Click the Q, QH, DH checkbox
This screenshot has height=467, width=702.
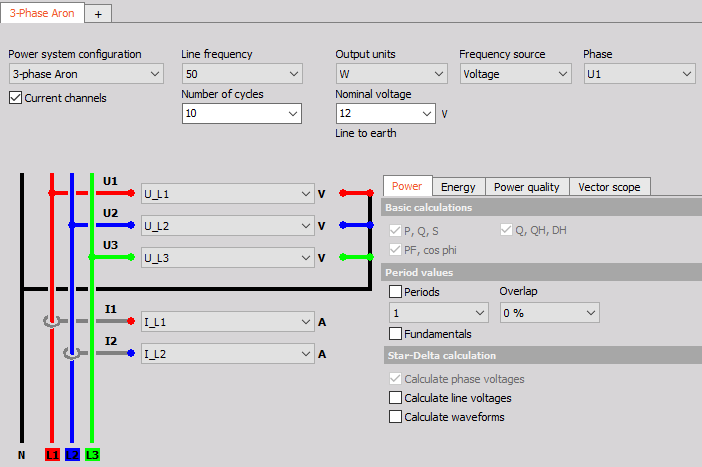click(506, 230)
